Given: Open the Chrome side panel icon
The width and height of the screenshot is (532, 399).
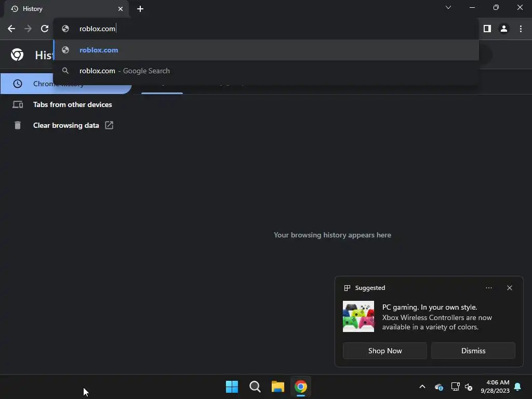Looking at the screenshot, I should point(487,29).
